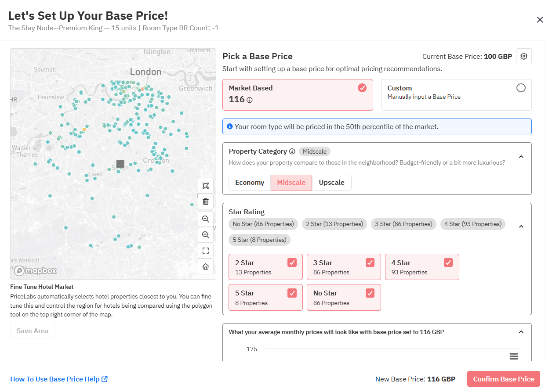The width and height of the screenshot is (545, 392).
Task: Open the chart hamburger menu
Action: coord(514,356)
